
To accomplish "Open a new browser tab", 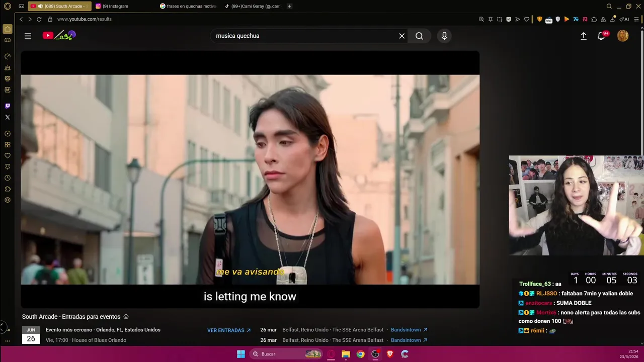I will pyautogui.click(x=289, y=6).
